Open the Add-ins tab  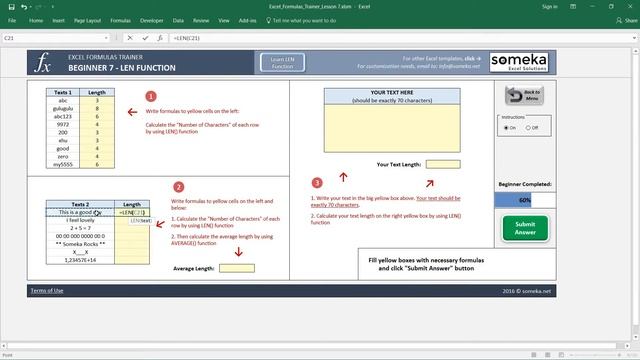point(247,20)
